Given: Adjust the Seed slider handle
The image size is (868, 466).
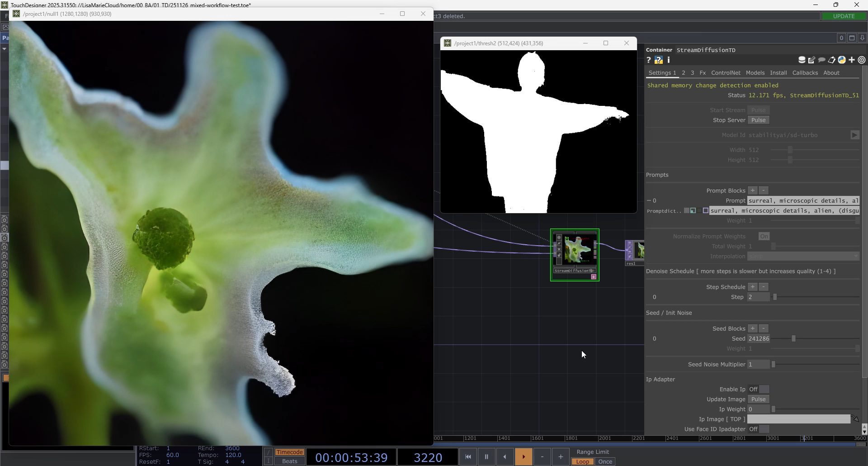Looking at the screenshot, I should point(793,338).
